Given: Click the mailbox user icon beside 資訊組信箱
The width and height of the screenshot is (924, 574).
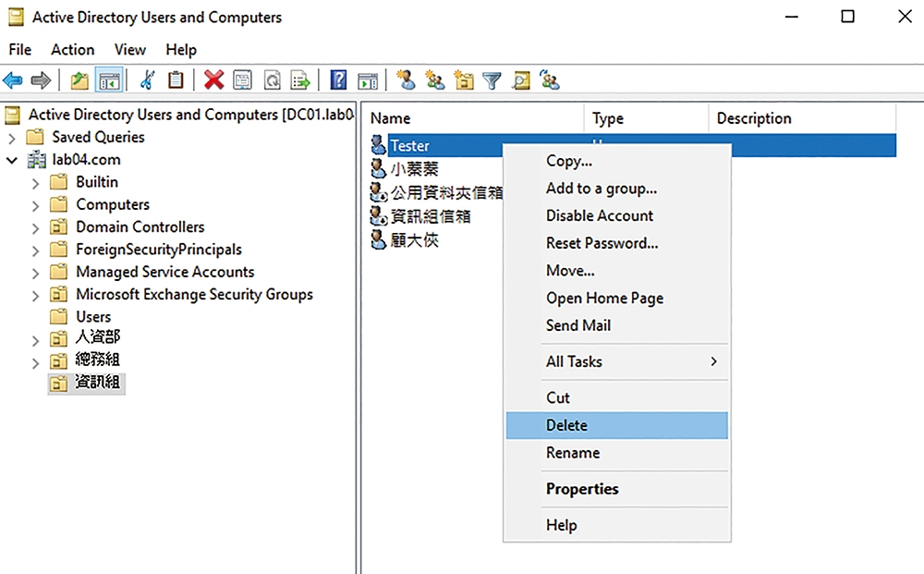Looking at the screenshot, I should click(x=378, y=215).
